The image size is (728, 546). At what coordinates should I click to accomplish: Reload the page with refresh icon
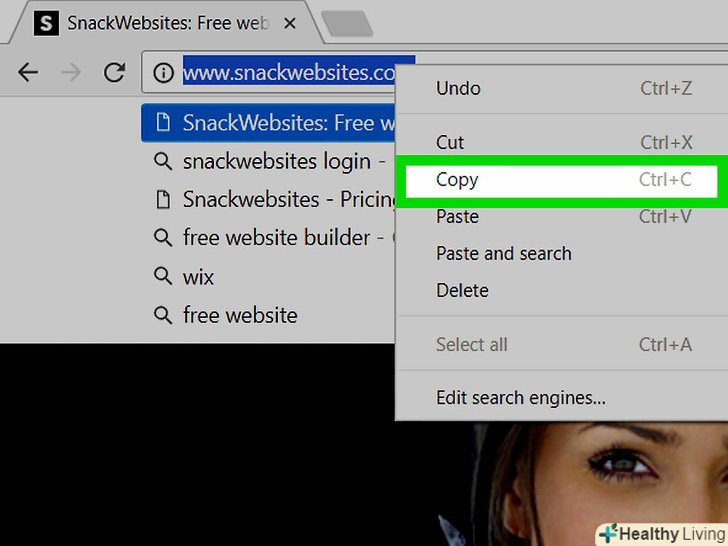114,72
